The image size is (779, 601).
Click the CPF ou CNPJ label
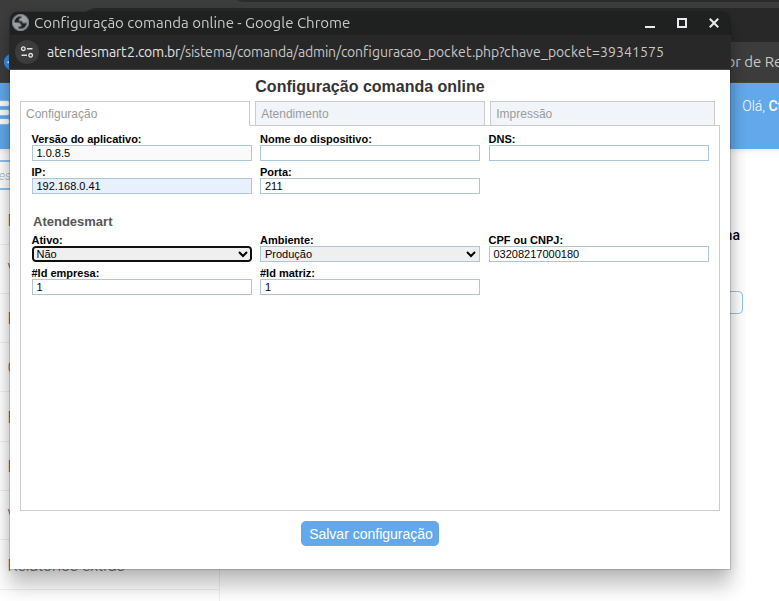(x=526, y=240)
